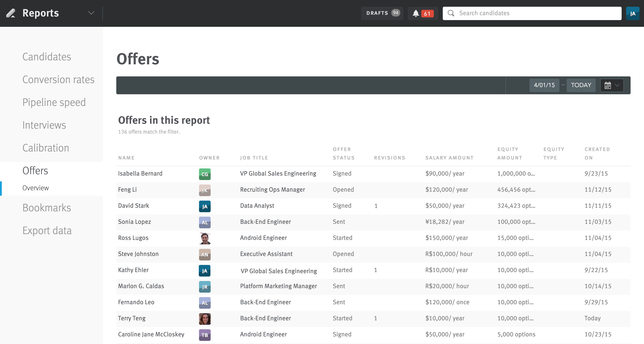Click Feng Li's JK owner avatar
The height and width of the screenshot is (344, 644).
[205, 190]
